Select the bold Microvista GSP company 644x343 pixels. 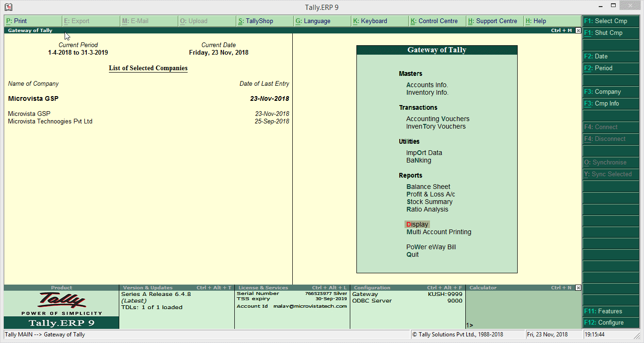(x=33, y=98)
